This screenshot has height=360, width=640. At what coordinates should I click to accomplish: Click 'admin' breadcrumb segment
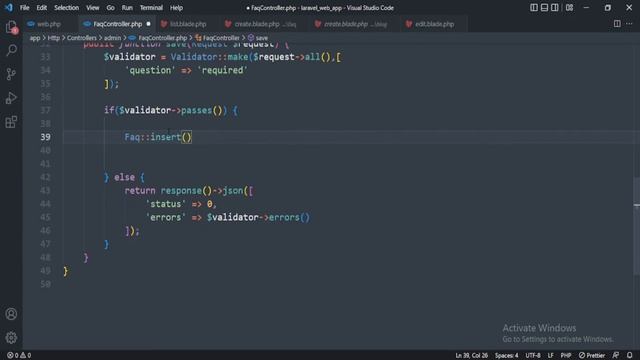(x=112, y=38)
